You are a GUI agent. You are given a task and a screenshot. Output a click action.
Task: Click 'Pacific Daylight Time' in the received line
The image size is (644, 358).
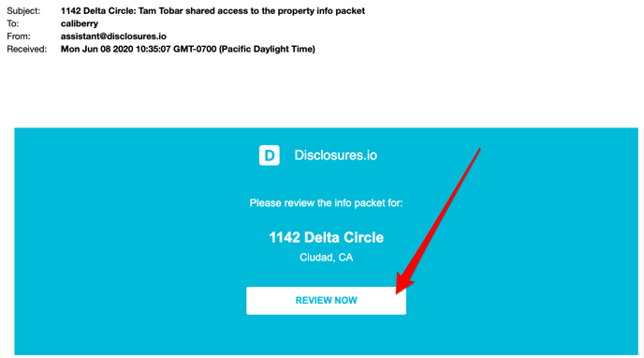(x=267, y=49)
